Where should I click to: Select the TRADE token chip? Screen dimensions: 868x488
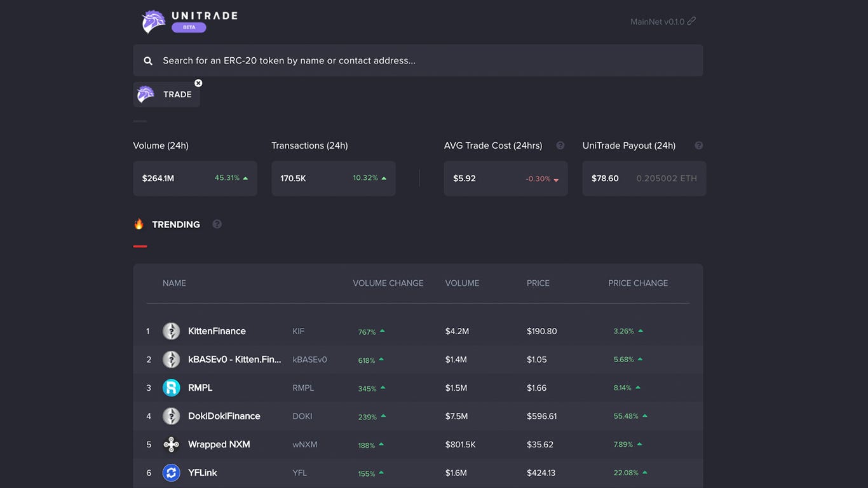(x=166, y=94)
